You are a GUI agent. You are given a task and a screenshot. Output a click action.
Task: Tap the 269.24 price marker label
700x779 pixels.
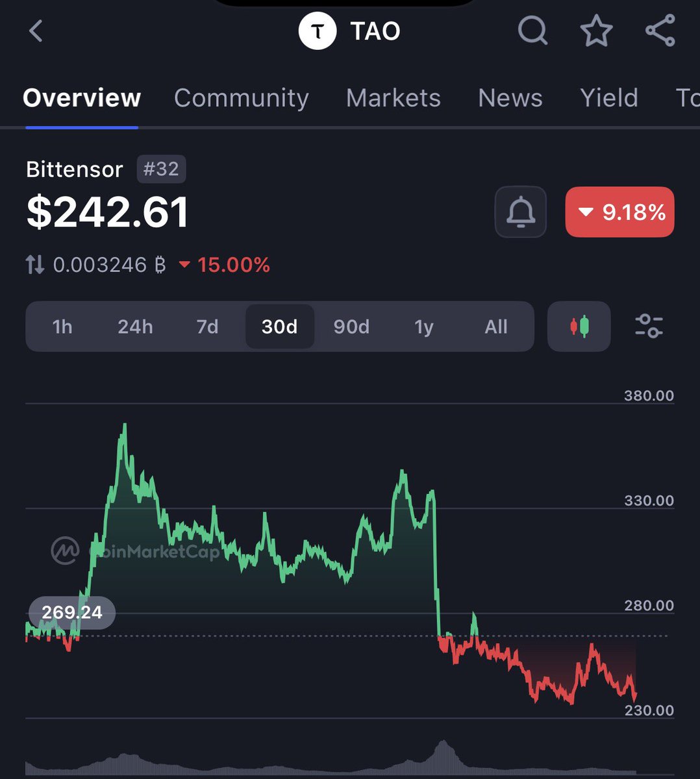(x=72, y=612)
